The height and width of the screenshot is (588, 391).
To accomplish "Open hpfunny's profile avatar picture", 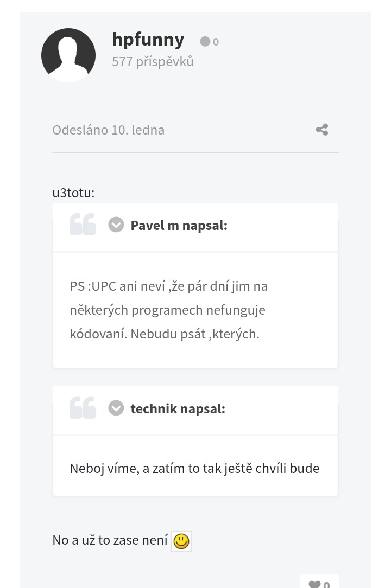I will pos(68,55).
